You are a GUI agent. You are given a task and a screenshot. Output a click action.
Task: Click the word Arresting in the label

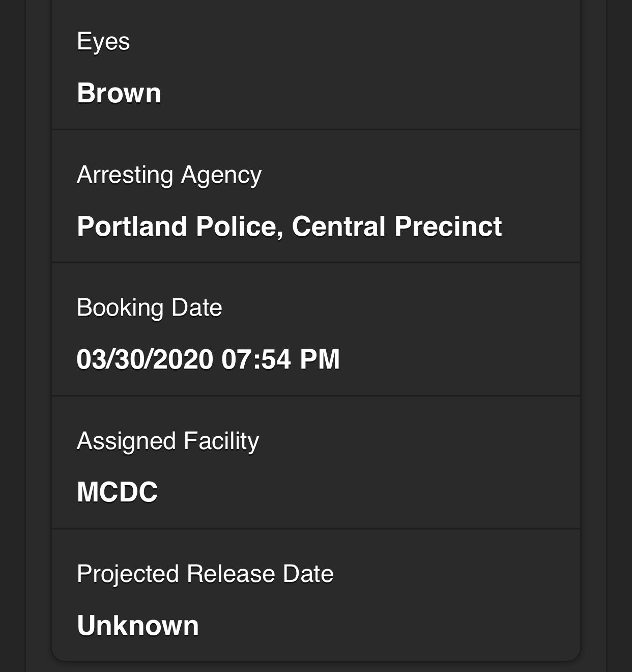click(x=125, y=176)
